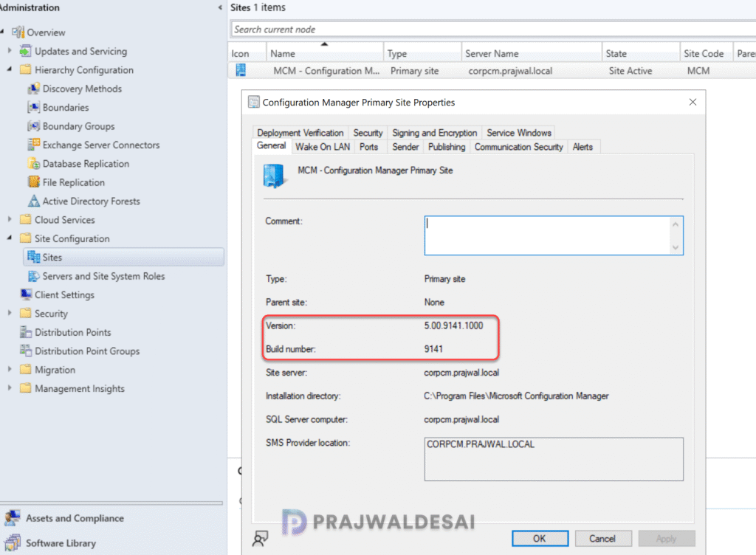
Task: Collapse the Site Configuration node
Action: coord(10,238)
